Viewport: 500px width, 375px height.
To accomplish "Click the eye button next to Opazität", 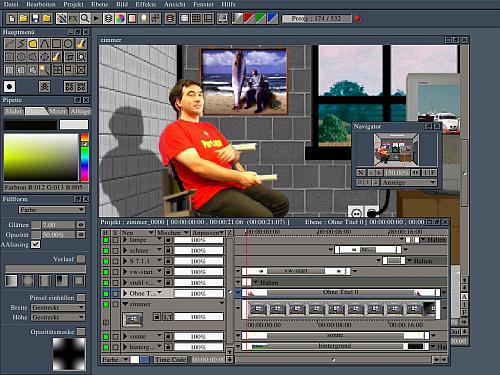I will pos(81,235).
